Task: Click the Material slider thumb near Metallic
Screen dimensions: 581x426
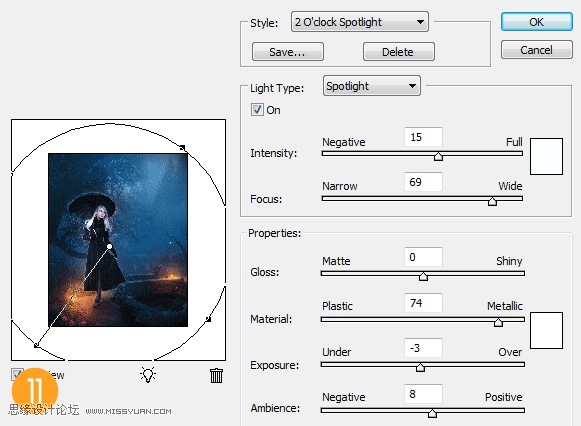Action: coord(498,322)
